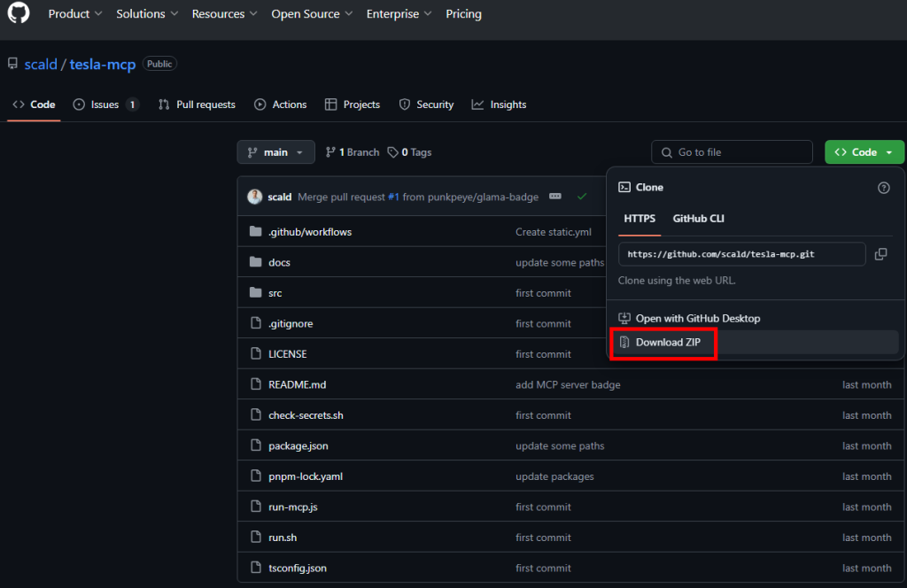907x588 pixels.
Task: Open the LICENSE file
Action: click(288, 354)
